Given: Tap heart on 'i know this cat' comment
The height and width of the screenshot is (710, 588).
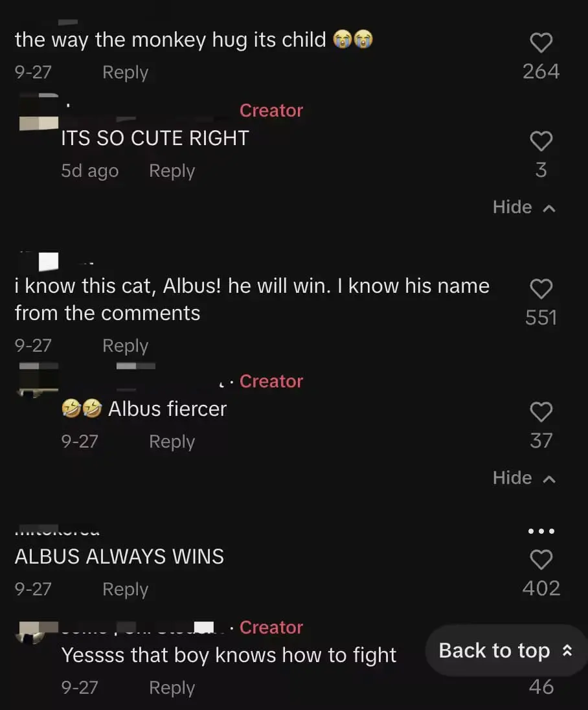Looking at the screenshot, I should 541,289.
